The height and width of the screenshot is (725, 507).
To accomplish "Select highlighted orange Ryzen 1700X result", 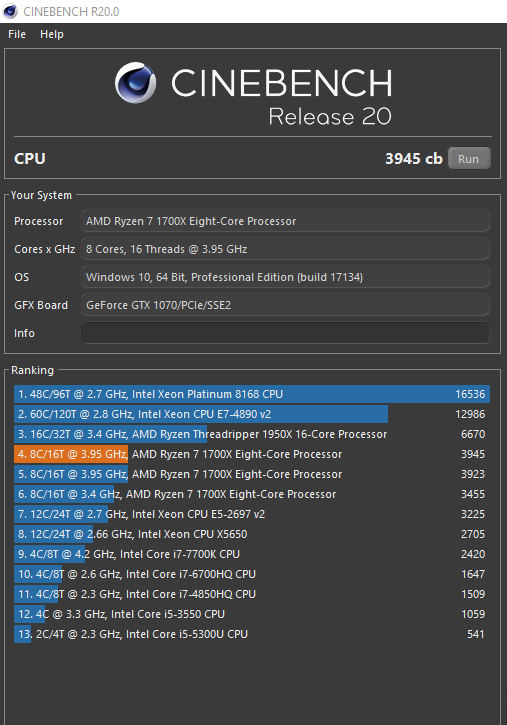I will 252,454.
